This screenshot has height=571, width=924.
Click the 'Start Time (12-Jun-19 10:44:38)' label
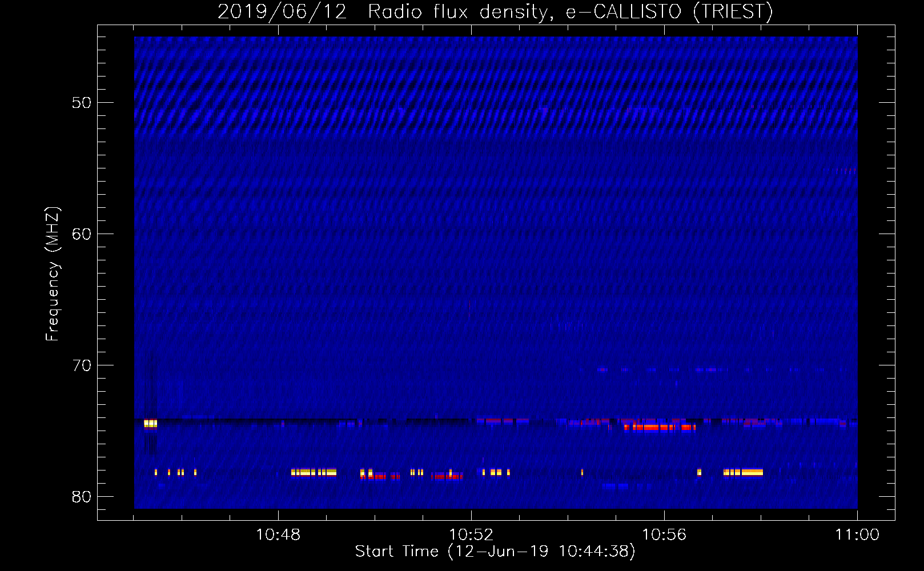point(495,552)
